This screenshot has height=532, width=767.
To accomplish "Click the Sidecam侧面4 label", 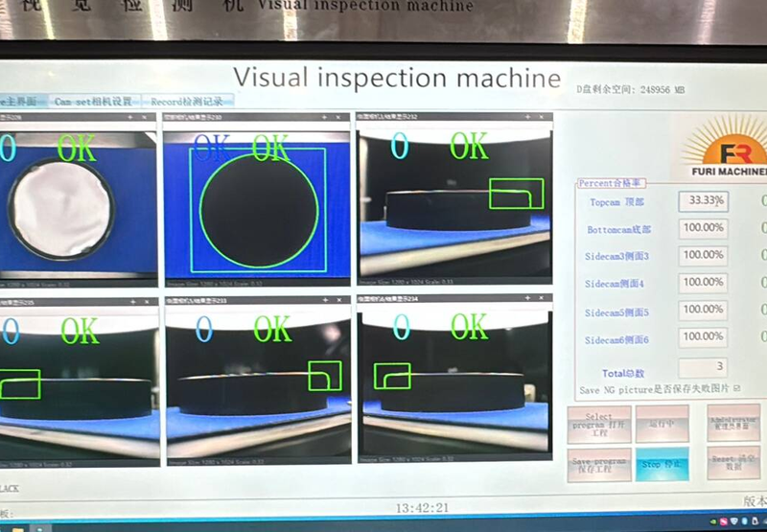I will (x=615, y=284).
